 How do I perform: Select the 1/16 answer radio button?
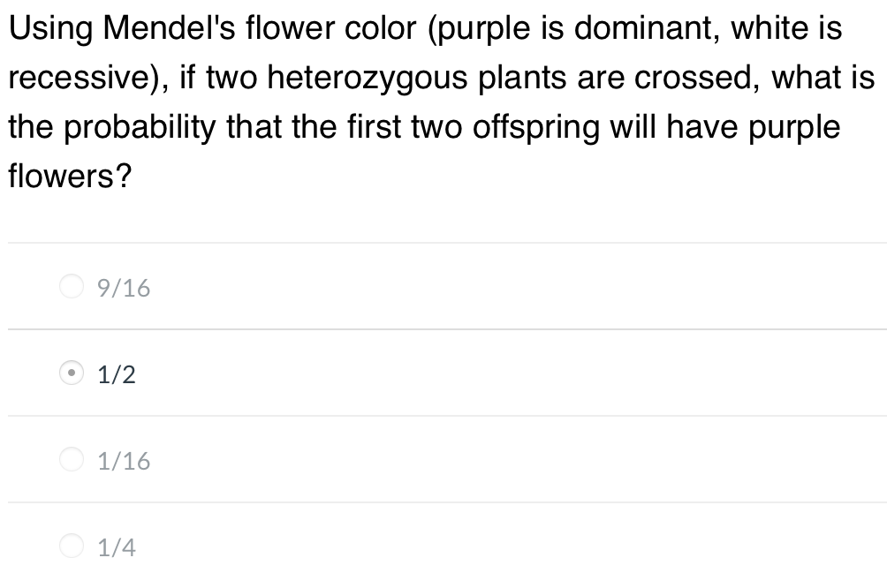pyautogui.click(x=72, y=459)
